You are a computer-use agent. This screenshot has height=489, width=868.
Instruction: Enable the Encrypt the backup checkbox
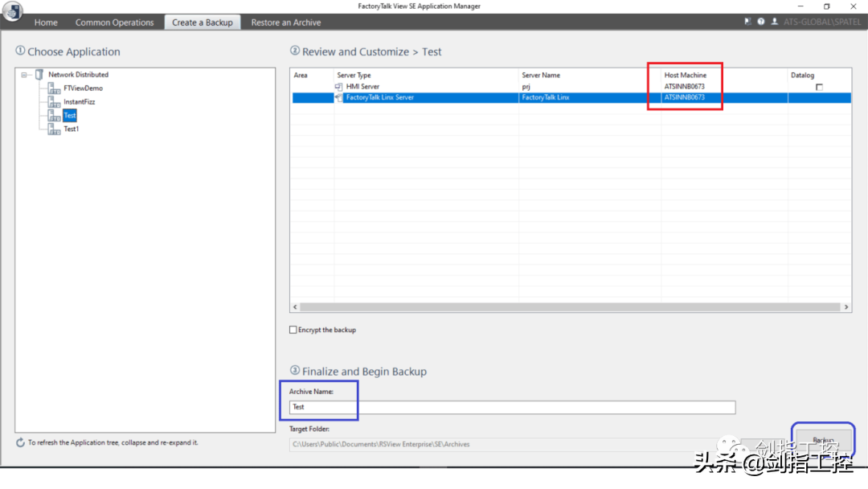pyautogui.click(x=293, y=330)
